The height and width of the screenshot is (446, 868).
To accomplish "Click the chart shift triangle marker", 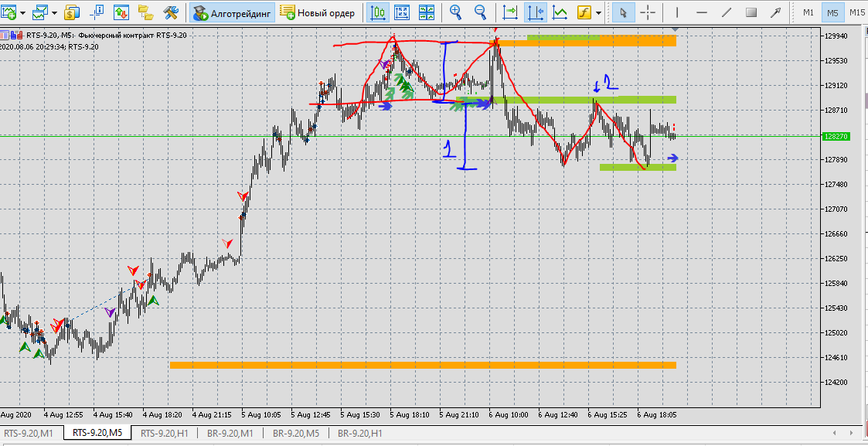I will [x=675, y=29].
